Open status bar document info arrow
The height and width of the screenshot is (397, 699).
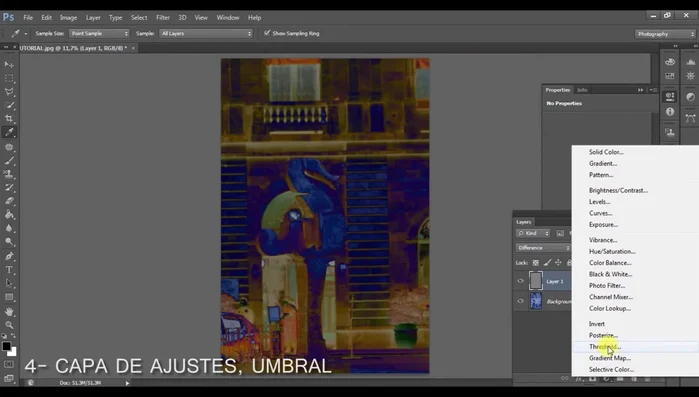127,383
